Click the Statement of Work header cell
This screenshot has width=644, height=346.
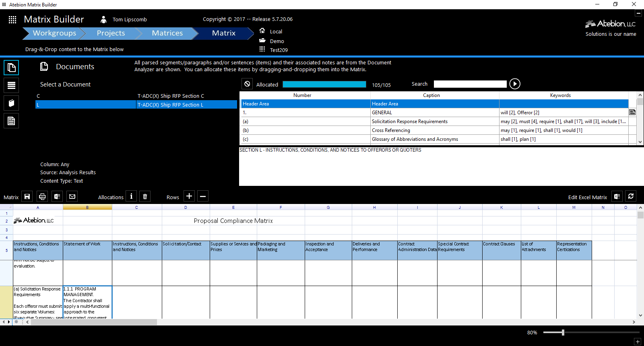(x=87, y=250)
